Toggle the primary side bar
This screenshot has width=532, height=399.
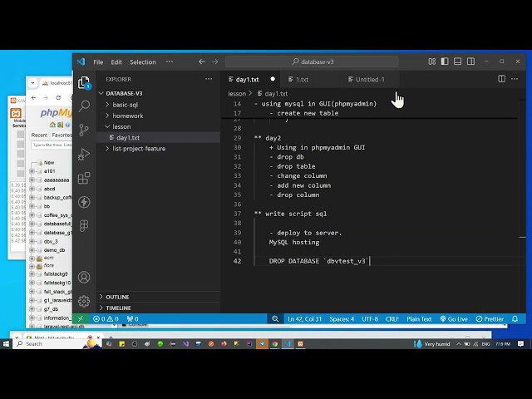[445, 62]
